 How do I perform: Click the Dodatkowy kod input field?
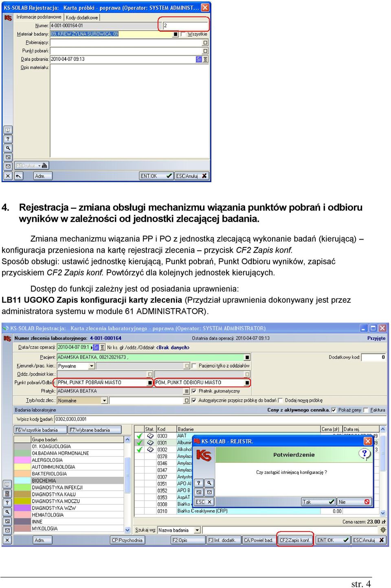click(x=373, y=357)
